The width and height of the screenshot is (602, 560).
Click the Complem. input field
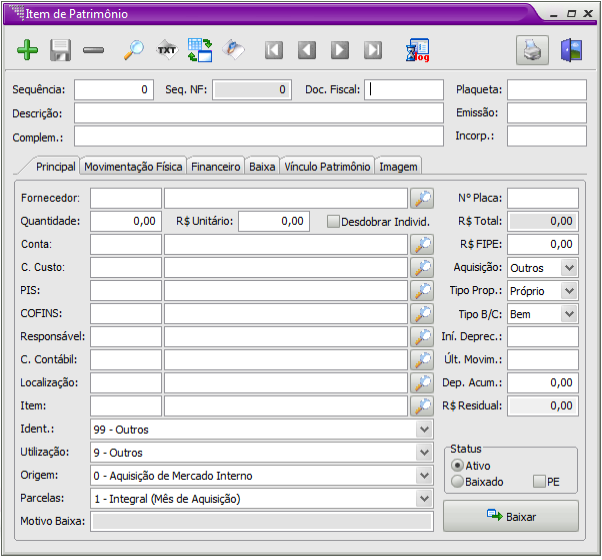point(259,136)
